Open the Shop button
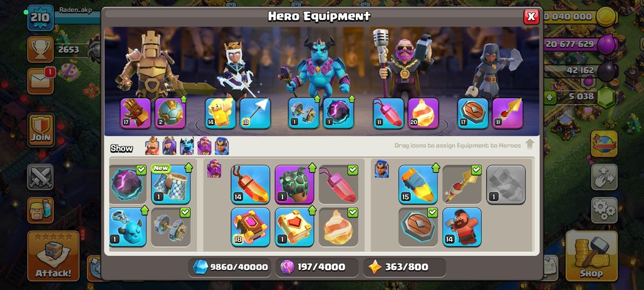644x290 pixels. pos(591,256)
